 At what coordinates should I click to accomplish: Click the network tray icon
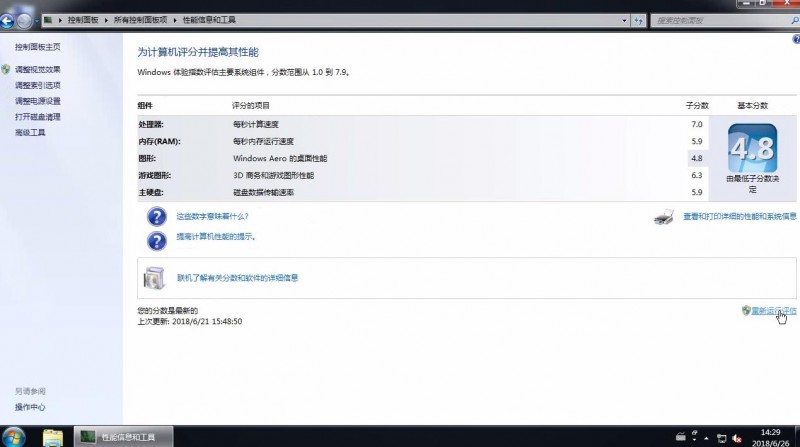(x=721, y=438)
